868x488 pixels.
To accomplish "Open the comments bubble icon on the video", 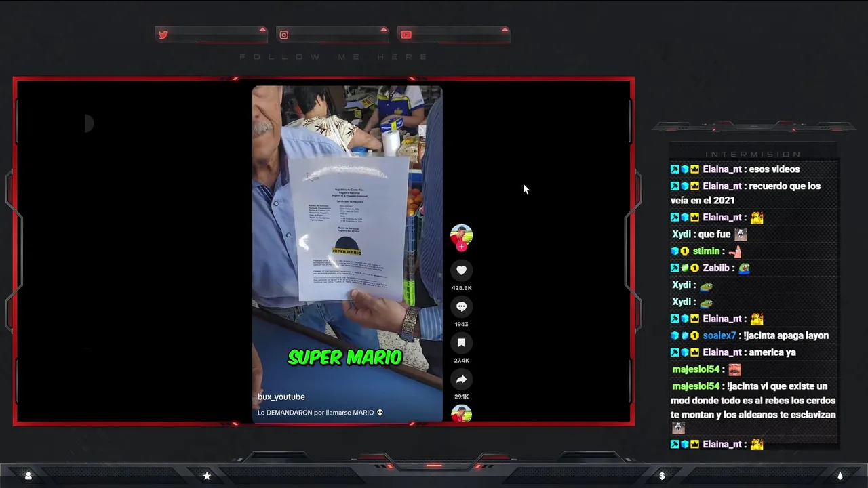I will (x=461, y=306).
